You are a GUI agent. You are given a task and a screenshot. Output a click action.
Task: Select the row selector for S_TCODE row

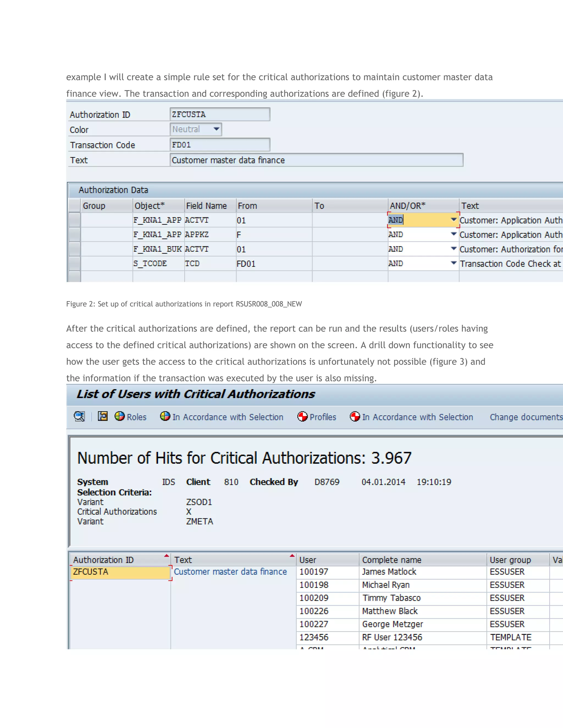[x=74, y=263]
